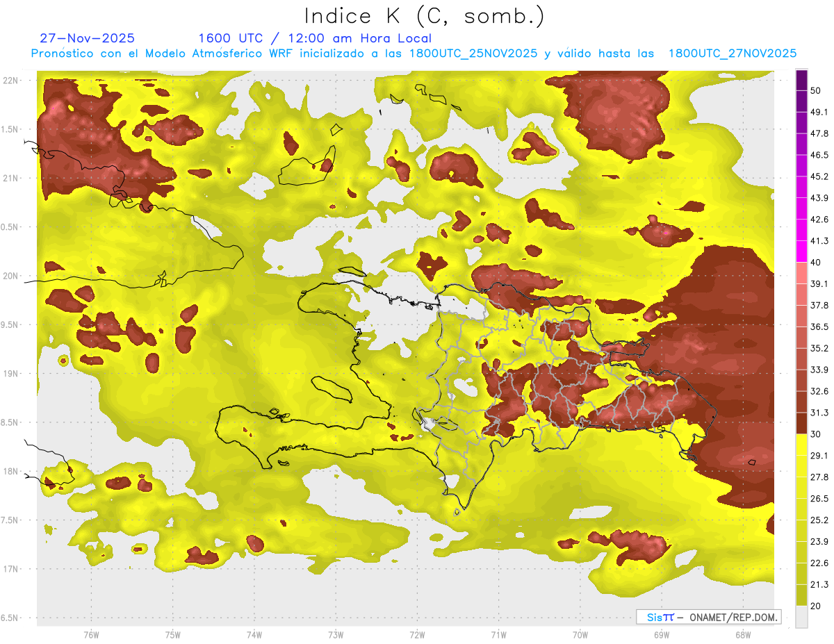Pick the olive swatch between 20 and 21.3

pyautogui.click(x=801, y=595)
